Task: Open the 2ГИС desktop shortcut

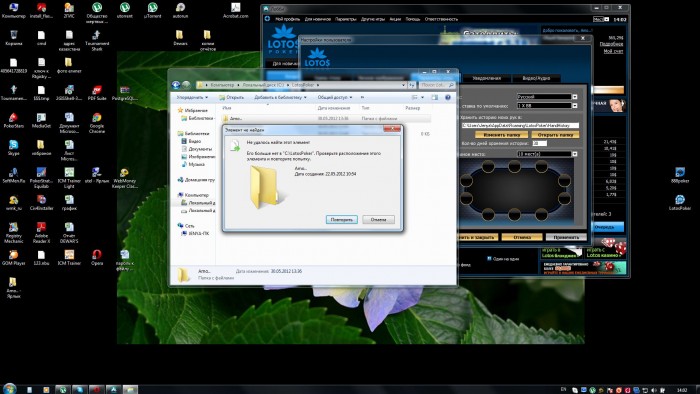Action: (69, 10)
